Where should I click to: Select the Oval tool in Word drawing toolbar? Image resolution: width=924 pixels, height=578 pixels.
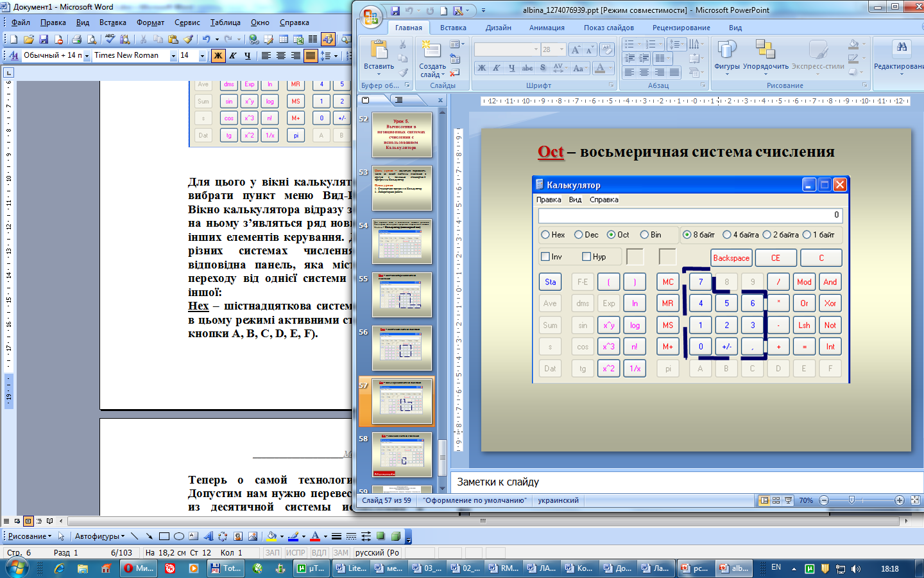(x=179, y=536)
